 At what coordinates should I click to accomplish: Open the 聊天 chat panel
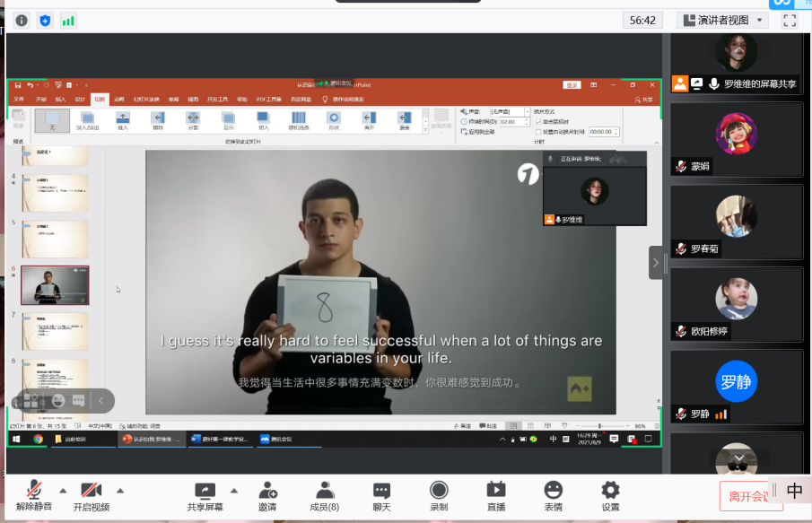[381, 496]
